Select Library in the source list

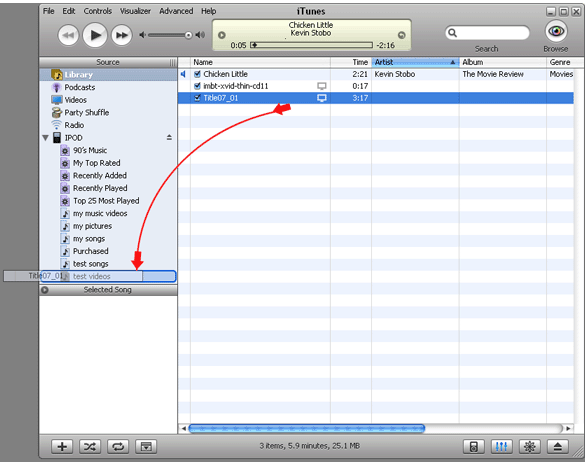(108, 75)
